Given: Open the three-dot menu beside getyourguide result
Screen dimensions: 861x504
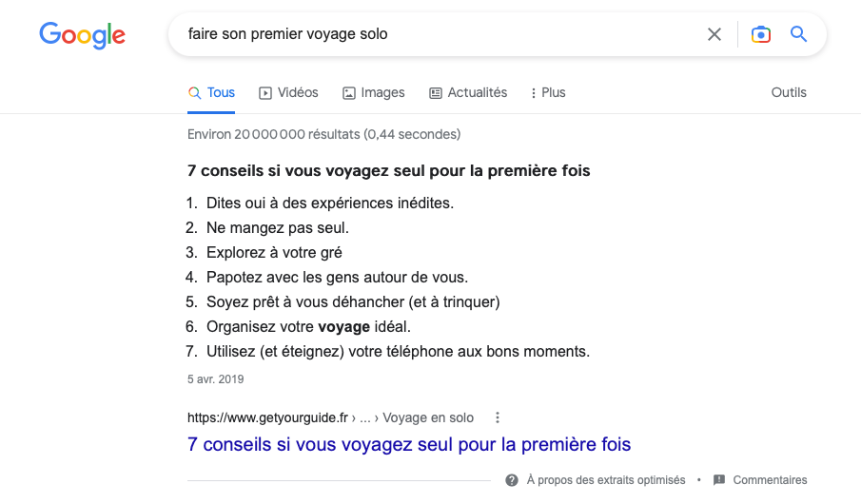Looking at the screenshot, I should coord(498,417).
